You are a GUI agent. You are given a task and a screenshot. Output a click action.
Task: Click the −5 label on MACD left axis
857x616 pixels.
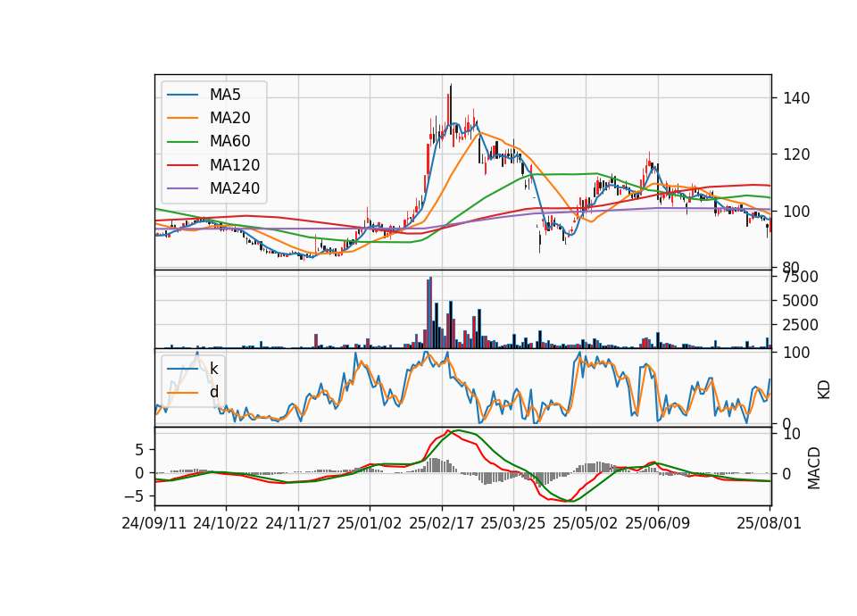coord(134,496)
